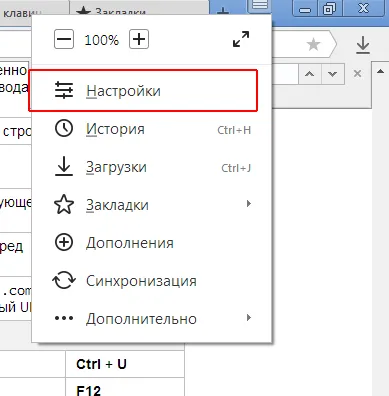The image size is (389, 396).
Task: Click the Ctrl + U table cell
Action: coord(125,364)
